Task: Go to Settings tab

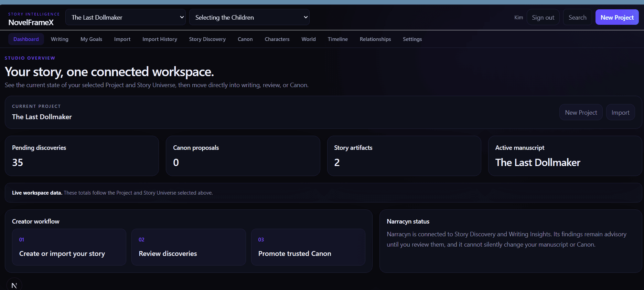Action: (412, 39)
